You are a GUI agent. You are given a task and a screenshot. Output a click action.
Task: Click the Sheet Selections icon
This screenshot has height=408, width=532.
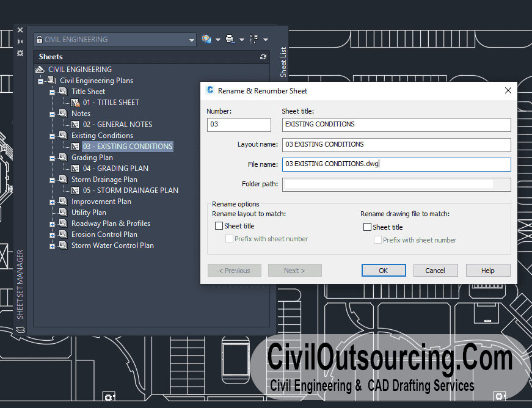pos(253,39)
